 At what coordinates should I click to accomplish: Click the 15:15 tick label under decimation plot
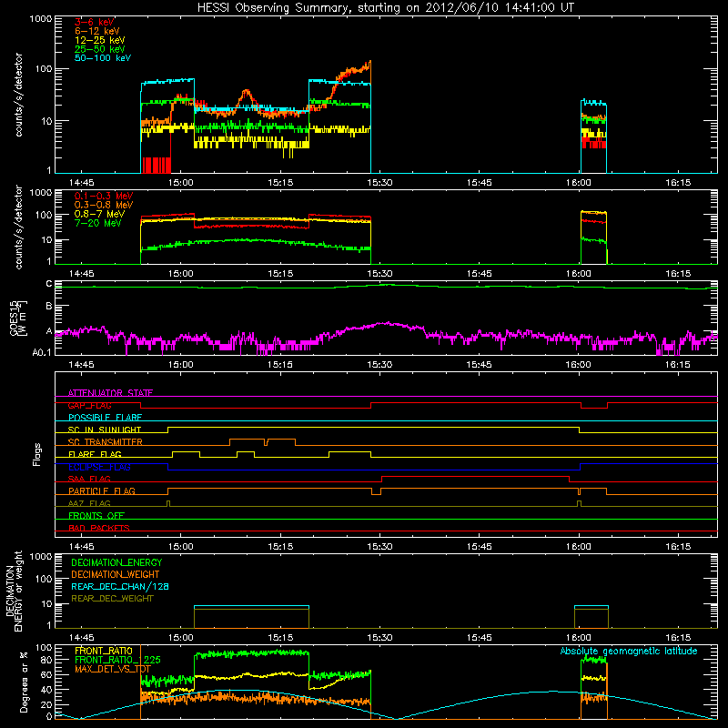(280, 638)
